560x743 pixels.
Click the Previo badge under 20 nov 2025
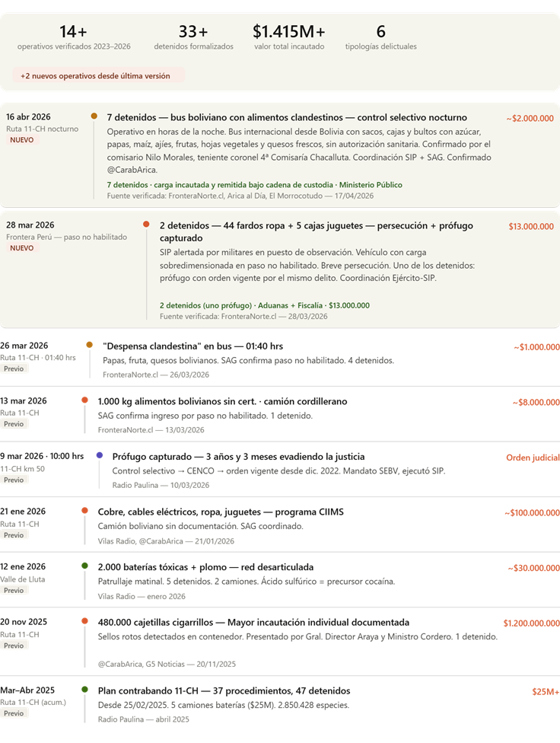(14, 646)
